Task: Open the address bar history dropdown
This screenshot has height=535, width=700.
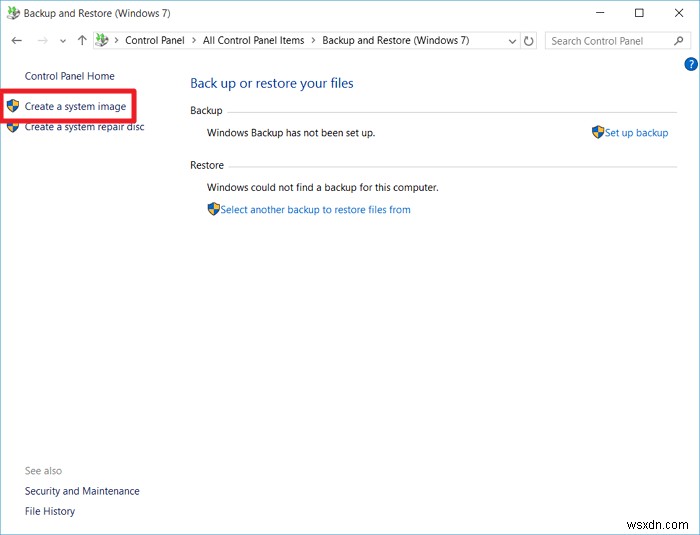Action: pyautogui.click(x=512, y=41)
